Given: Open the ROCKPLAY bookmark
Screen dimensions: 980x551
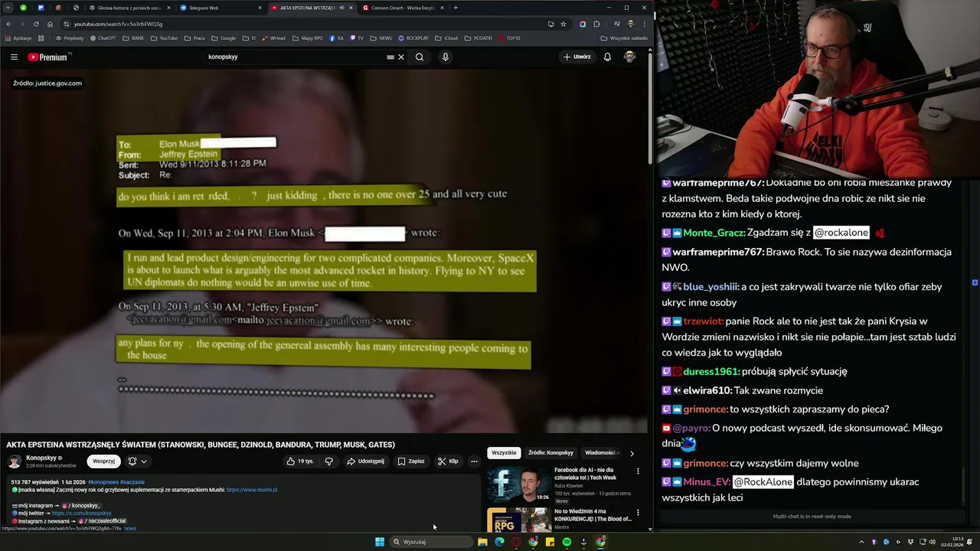Looking at the screenshot, I should [413, 37].
